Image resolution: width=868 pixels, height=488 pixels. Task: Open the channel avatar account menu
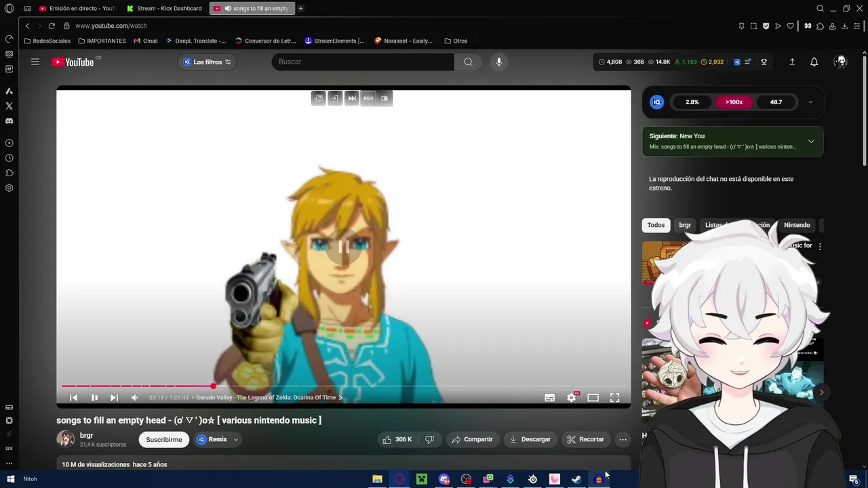click(841, 62)
